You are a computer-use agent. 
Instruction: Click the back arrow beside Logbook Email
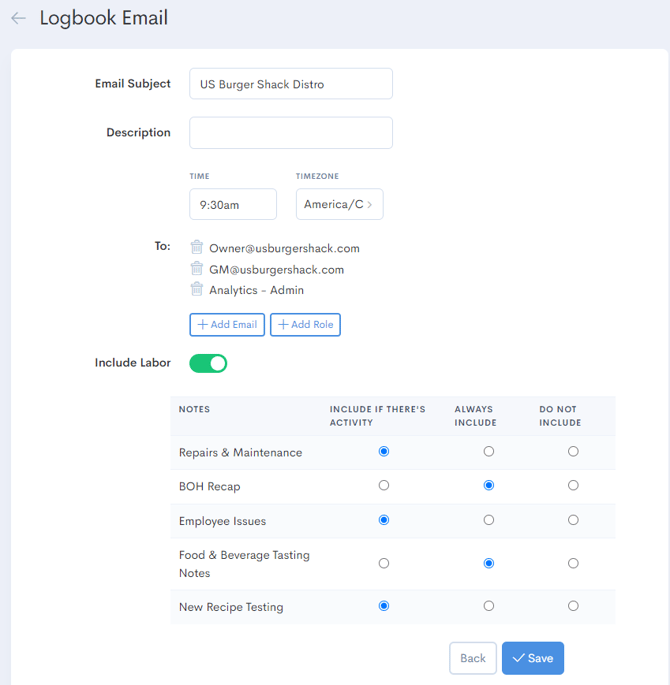[18, 18]
